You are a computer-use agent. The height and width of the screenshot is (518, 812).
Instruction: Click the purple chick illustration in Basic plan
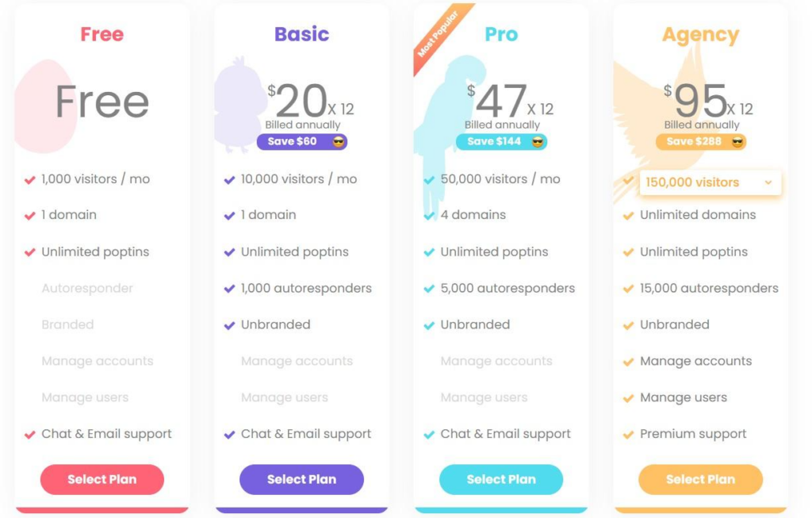pos(238,105)
